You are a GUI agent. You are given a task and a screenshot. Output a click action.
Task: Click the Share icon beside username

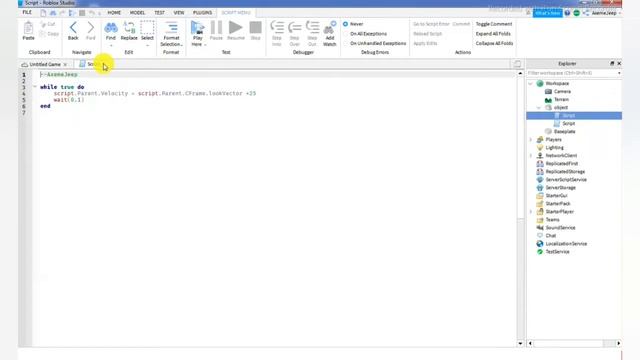click(x=586, y=13)
